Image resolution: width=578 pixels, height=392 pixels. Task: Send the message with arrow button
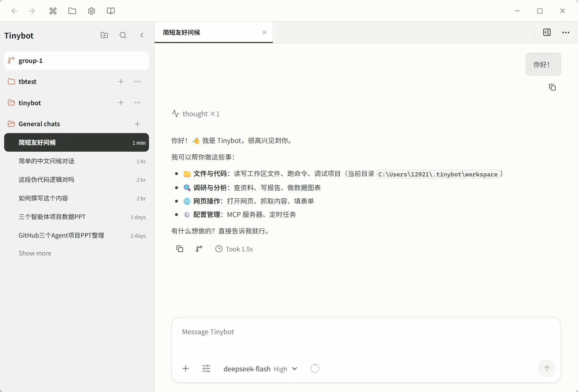pyautogui.click(x=547, y=369)
